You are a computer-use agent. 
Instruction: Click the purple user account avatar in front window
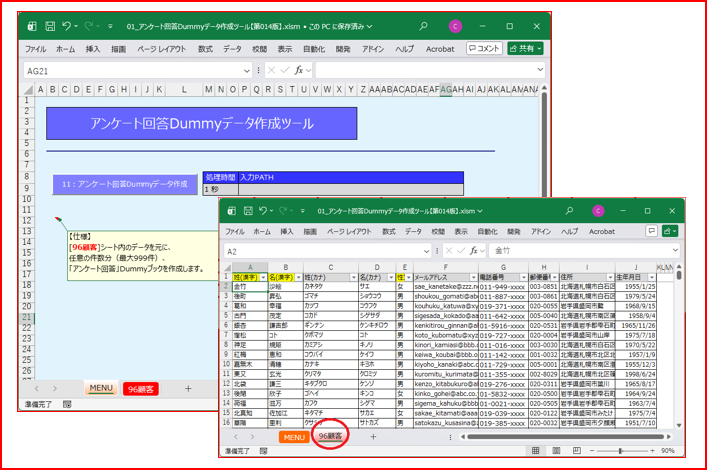598,212
